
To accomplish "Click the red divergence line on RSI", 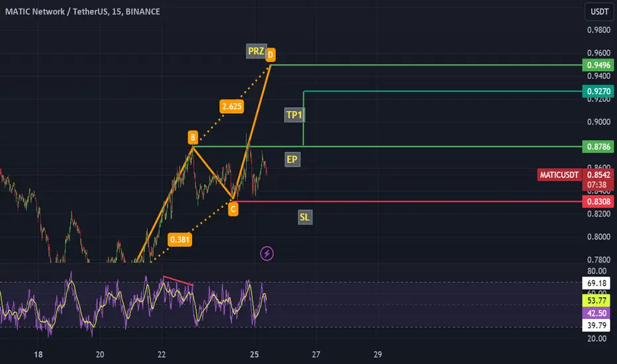I will (178, 281).
